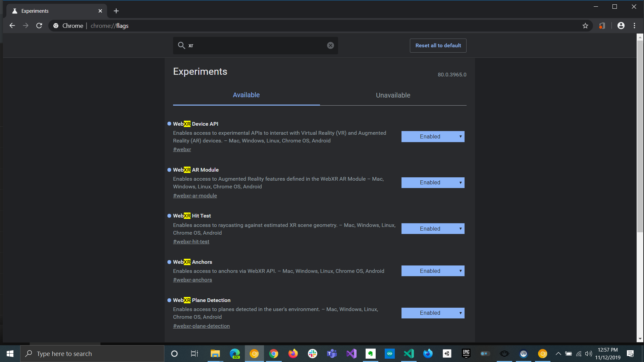Viewport: 644px width, 362px height.
Task: Expand WebXR AR Module state dropdown
Action: [x=433, y=183]
